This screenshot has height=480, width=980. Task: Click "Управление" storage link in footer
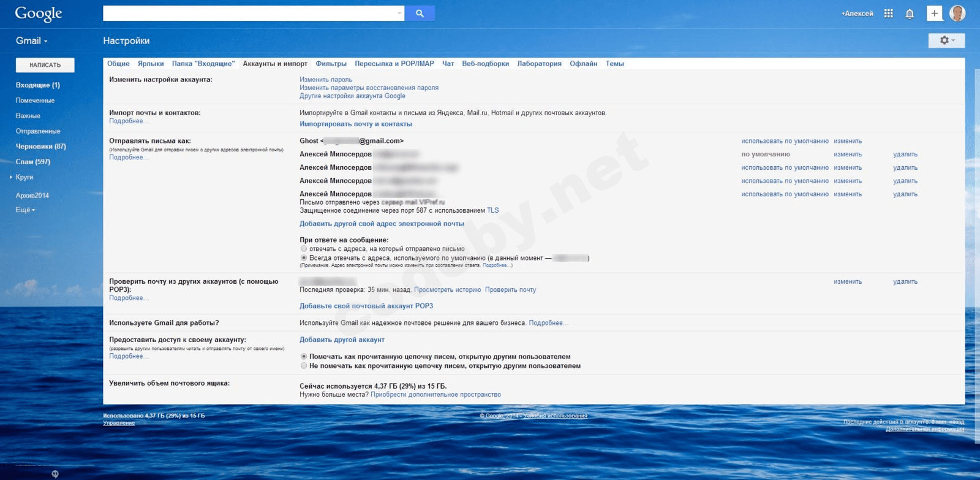[119, 423]
